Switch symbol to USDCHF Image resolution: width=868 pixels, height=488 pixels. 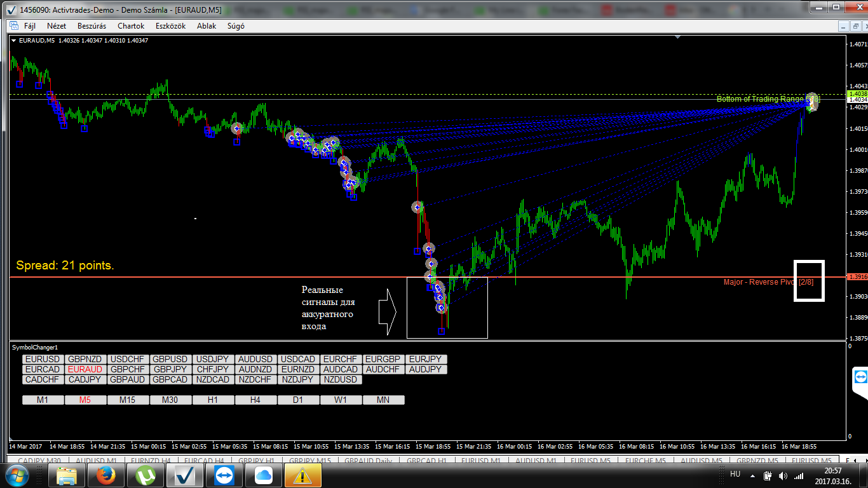click(128, 359)
